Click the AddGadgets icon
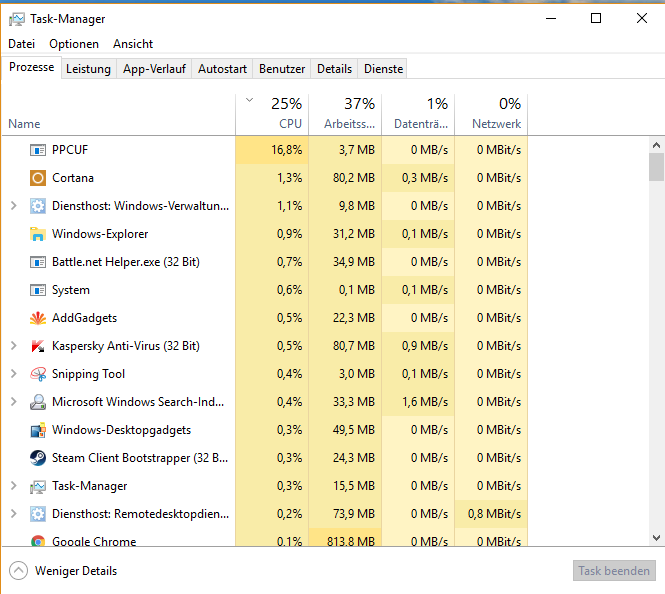Screen dimensions: 665x594 tap(38, 318)
